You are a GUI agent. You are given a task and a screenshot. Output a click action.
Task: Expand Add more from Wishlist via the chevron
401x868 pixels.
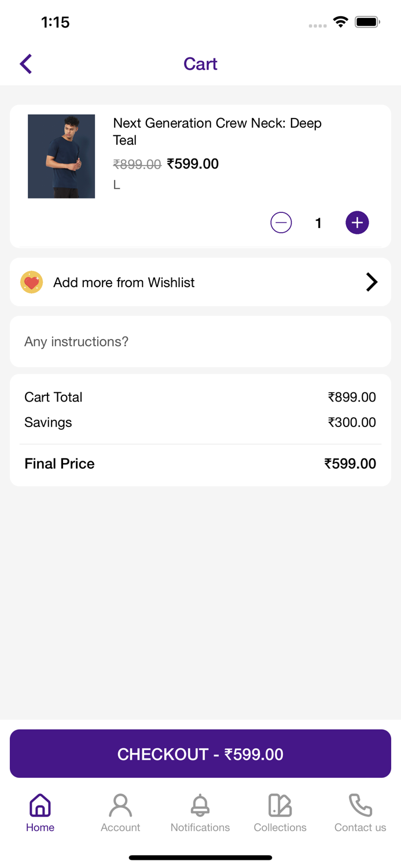(x=372, y=282)
